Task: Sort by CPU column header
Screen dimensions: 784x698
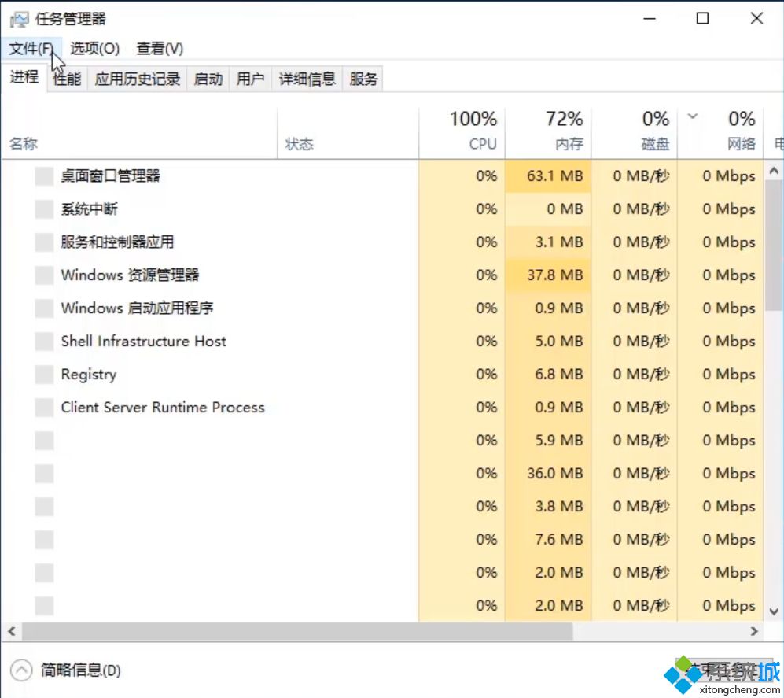Action: pyautogui.click(x=462, y=133)
